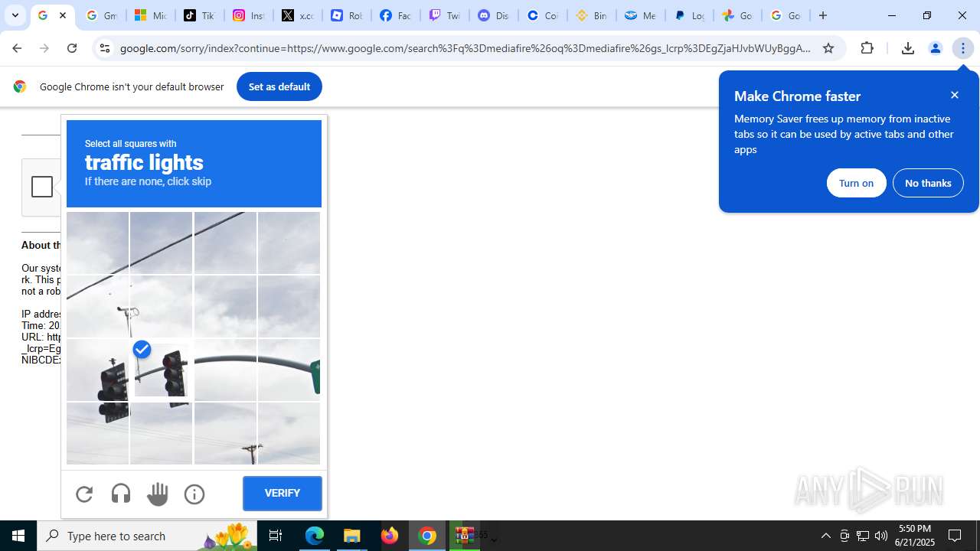Launch Firefox from taskbar
The image size is (980, 551).
tap(390, 536)
